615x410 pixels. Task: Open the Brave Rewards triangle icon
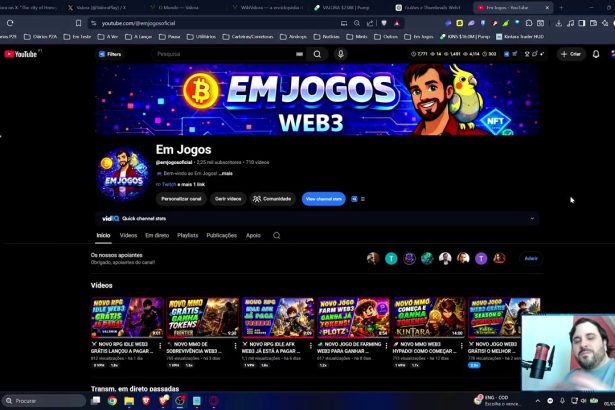tap(397, 23)
